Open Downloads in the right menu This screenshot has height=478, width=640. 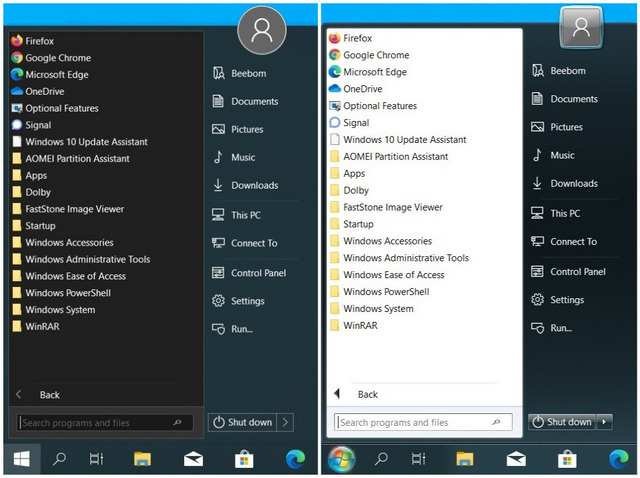[x=564, y=183]
